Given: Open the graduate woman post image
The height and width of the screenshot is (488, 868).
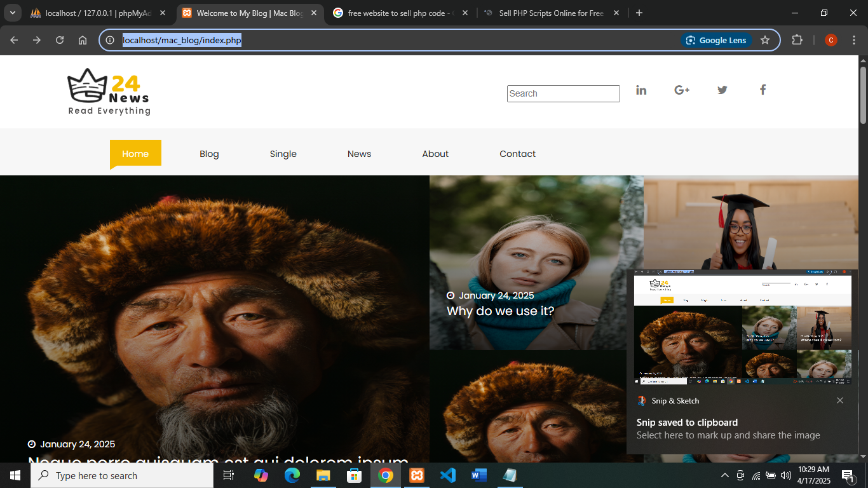Looking at the screenshot, I should pos(751,222).
